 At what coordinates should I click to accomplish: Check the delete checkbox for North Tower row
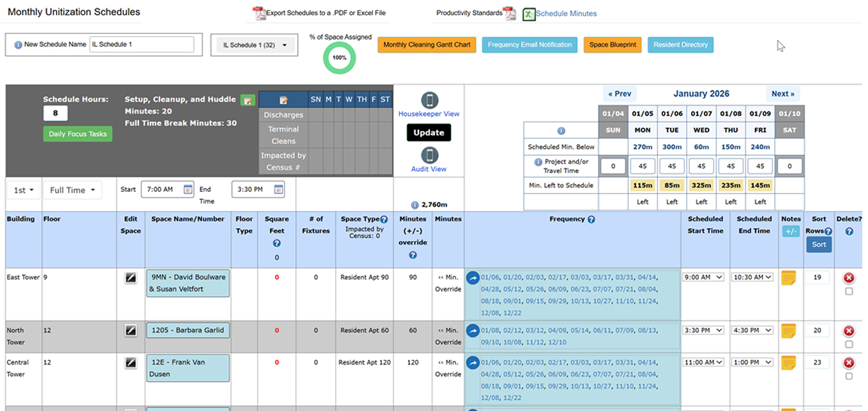[x=849, y=344]
